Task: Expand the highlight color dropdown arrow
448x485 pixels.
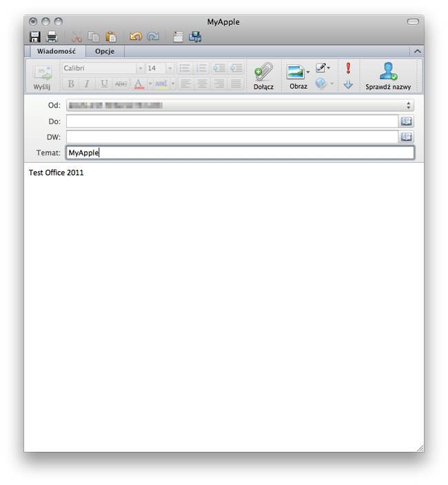Action: [x=173, y=83]
